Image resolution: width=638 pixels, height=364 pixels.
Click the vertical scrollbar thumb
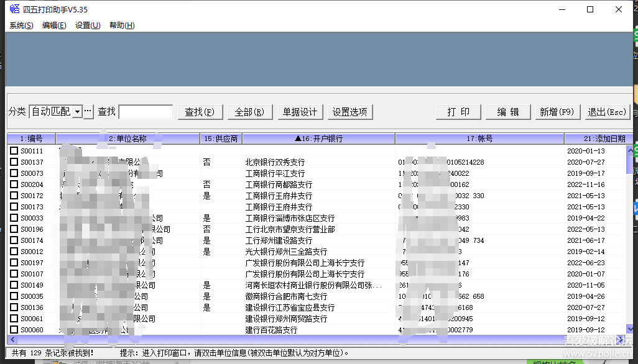coord(630,165)
